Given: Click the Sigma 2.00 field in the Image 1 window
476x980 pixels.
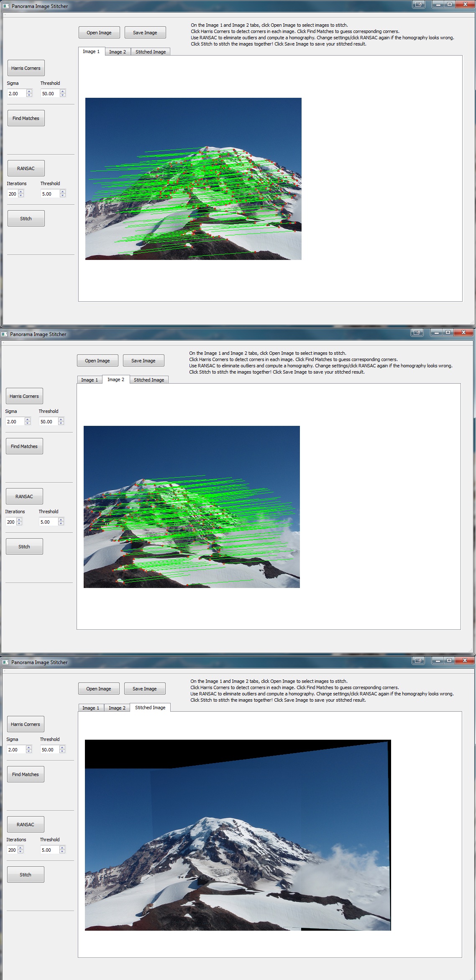Looking at the screenshot, I should click(x=16, y=94).
